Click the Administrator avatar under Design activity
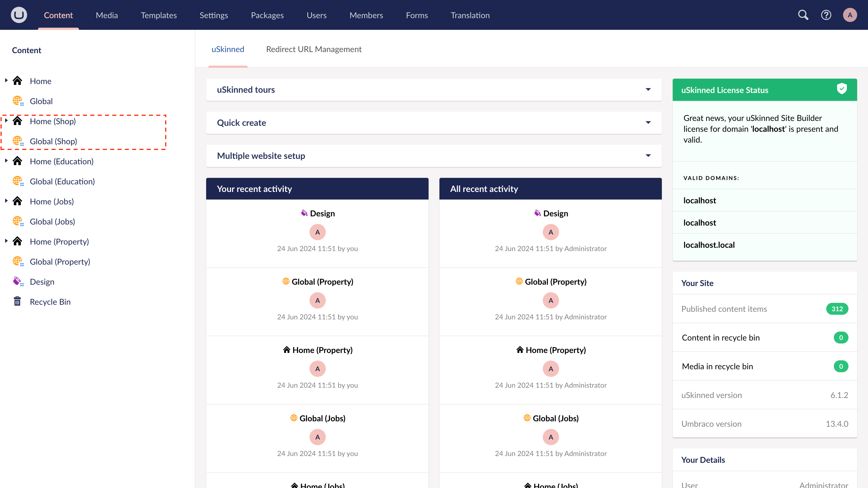 click(551, 232)
